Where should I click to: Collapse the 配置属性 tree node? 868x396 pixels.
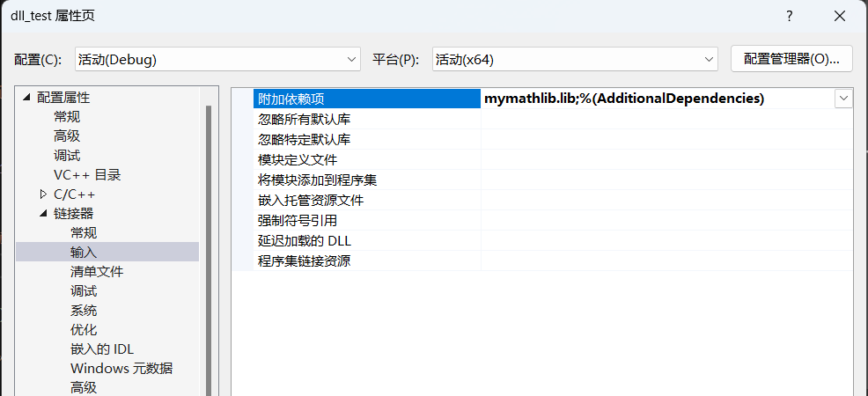pos(26,98)
